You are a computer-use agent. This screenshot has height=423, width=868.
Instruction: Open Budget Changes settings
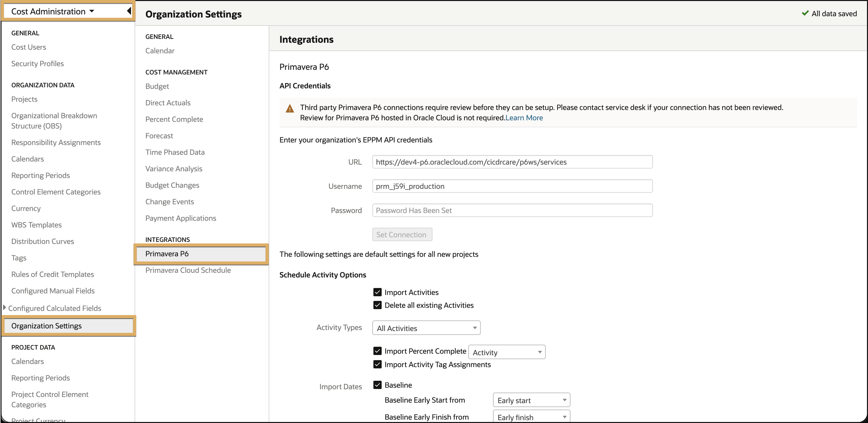click(172, 185)
